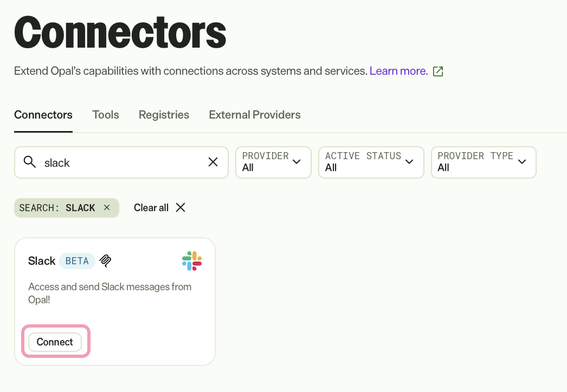Follow the Learn more link
The image size is (567, 392).
[x=398, y=71]
